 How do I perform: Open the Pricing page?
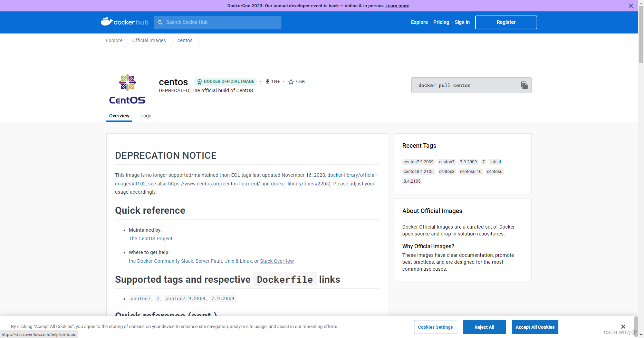(441, 22)
